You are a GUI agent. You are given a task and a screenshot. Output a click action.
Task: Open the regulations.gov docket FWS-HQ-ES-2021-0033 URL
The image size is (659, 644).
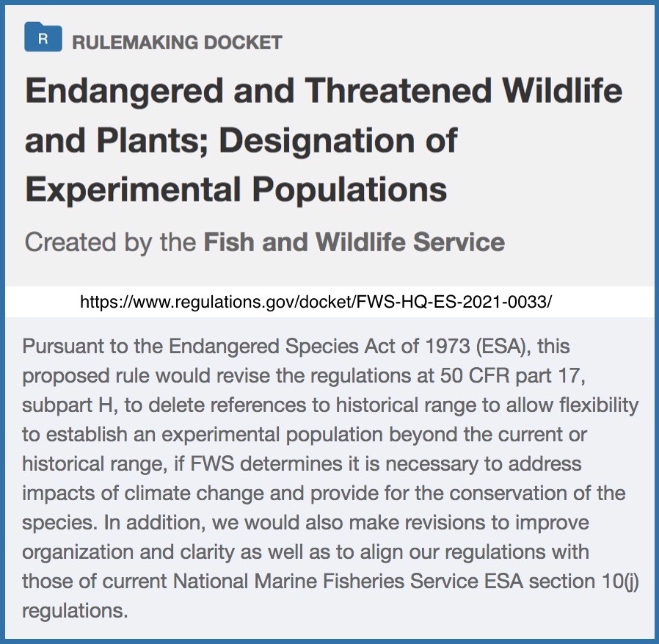click(316, 302)
